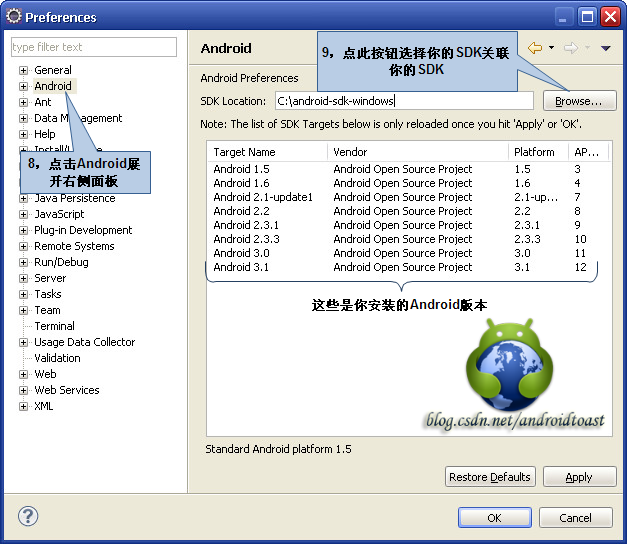Click the forward navigation arrow icon
This screenshot has height=544, width=627.
click(571, 48)
